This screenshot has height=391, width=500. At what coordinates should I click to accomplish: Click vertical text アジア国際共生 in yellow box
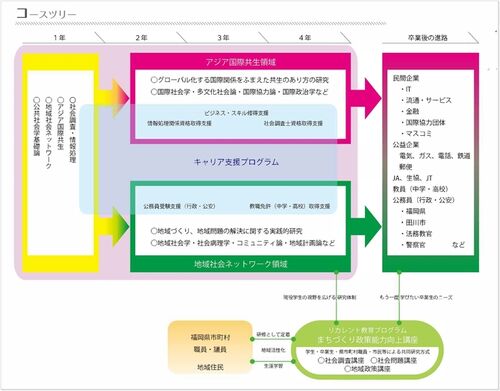[x=61, y=123]
